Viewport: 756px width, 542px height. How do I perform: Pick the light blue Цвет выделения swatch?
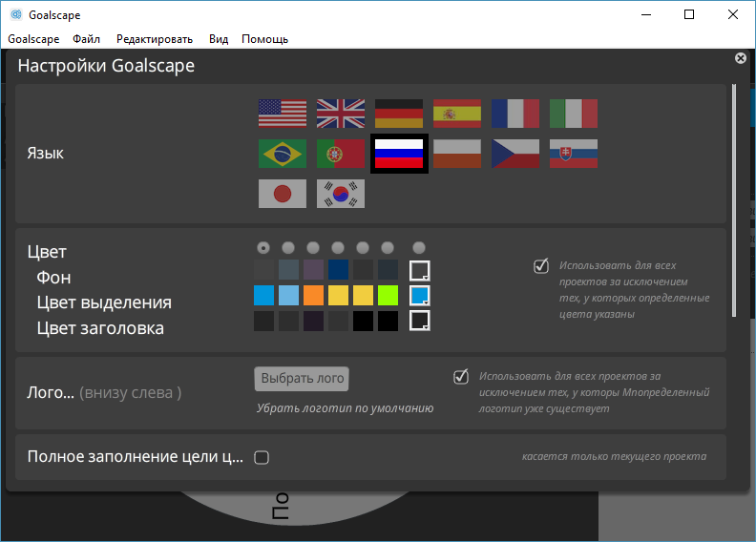pyautogui.click(x=289, y=295)
